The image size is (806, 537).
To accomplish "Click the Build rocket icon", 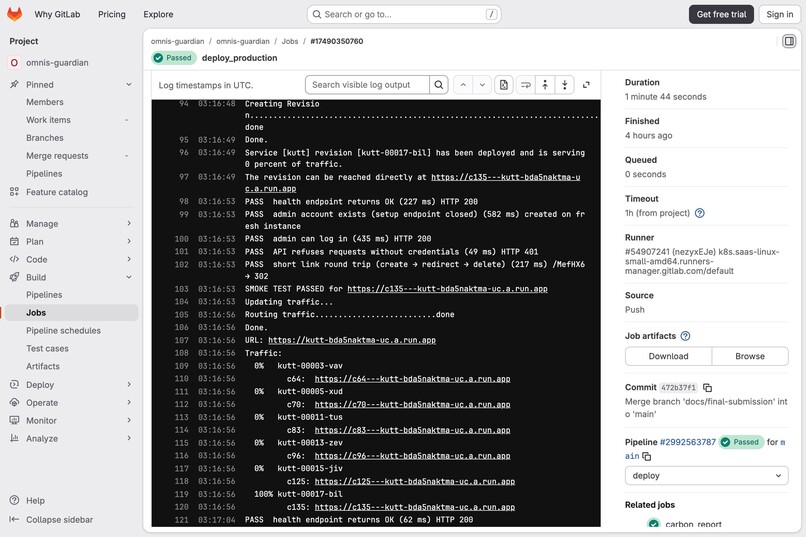I will (14, 277).
